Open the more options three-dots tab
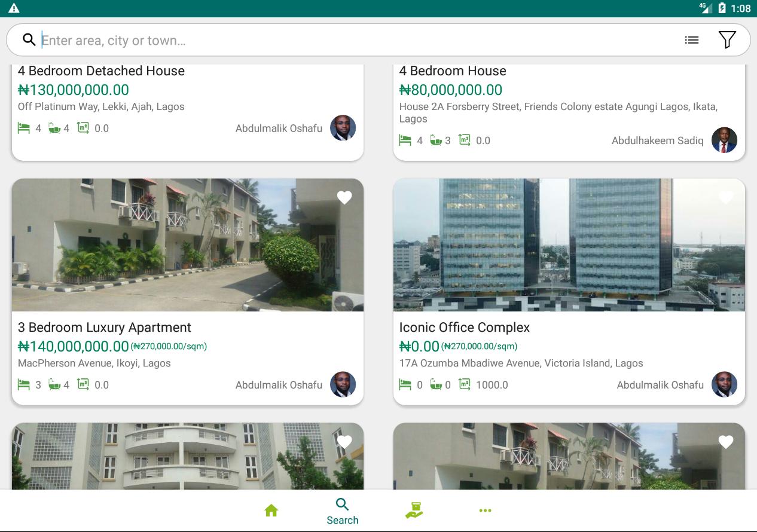This screenshot has height=532, width=757. click(485, 510)
